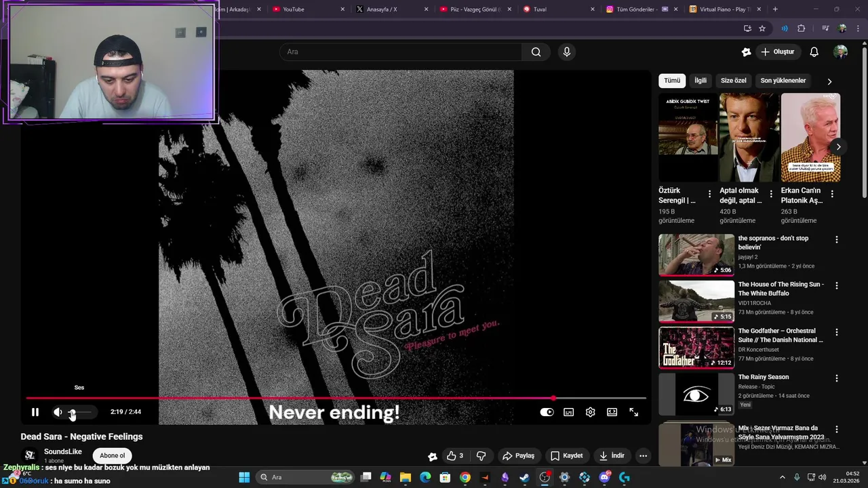Switch to the Tüm Gönderiler Instagram tab

click(643, 9)
